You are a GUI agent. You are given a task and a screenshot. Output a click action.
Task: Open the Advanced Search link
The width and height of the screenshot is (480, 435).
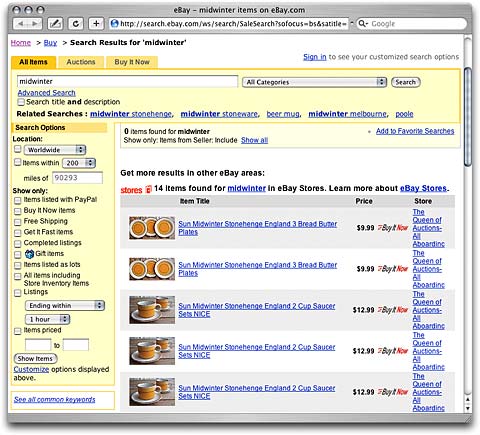(47, 93)
